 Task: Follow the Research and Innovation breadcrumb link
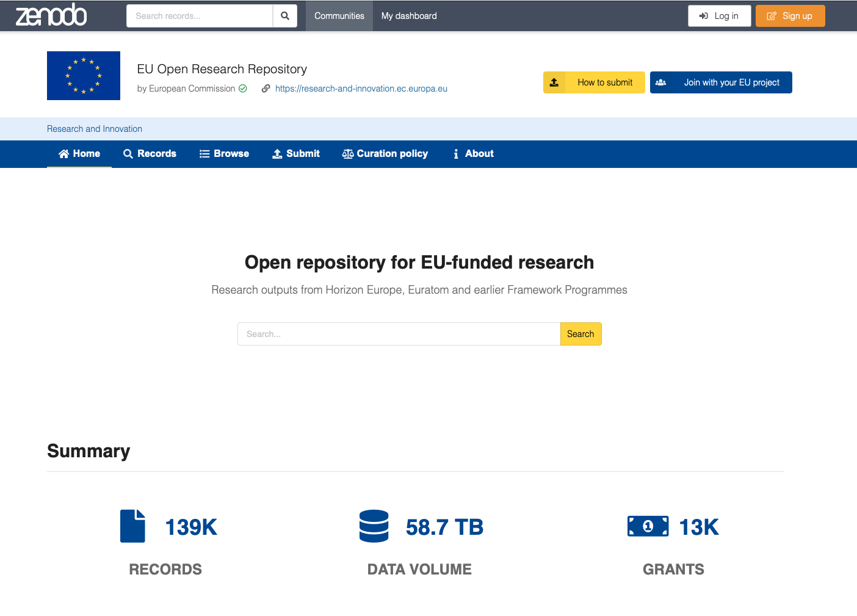tap(95, 129)
